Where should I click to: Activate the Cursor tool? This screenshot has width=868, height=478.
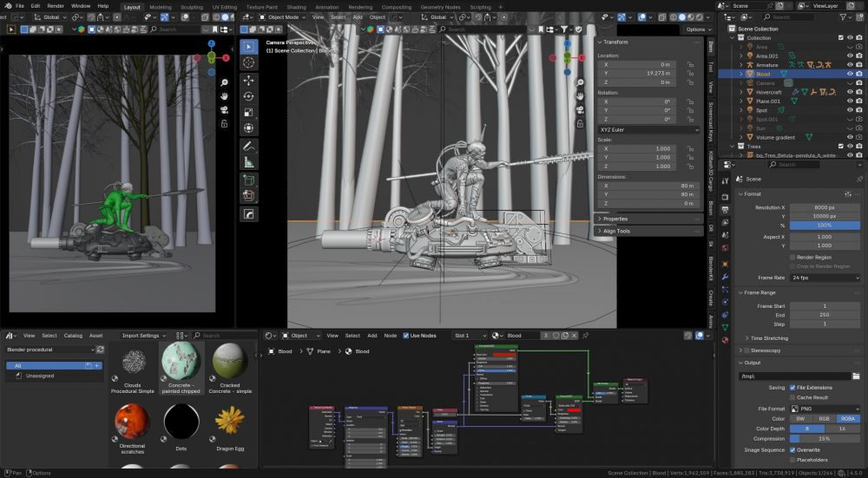click(x=248, y=62)
